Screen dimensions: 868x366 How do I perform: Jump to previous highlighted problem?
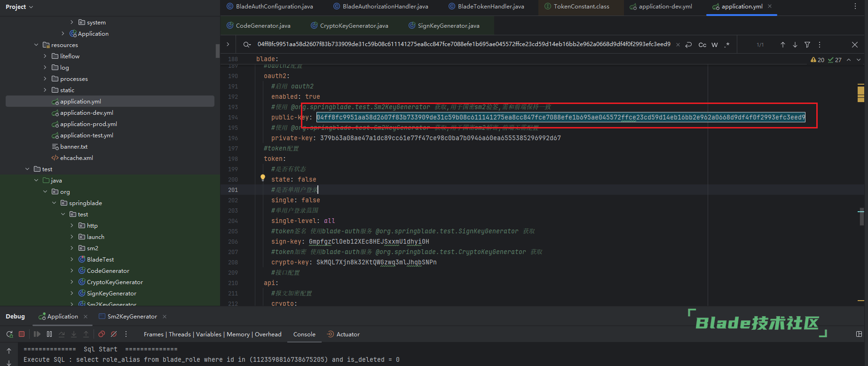(849, 60)
